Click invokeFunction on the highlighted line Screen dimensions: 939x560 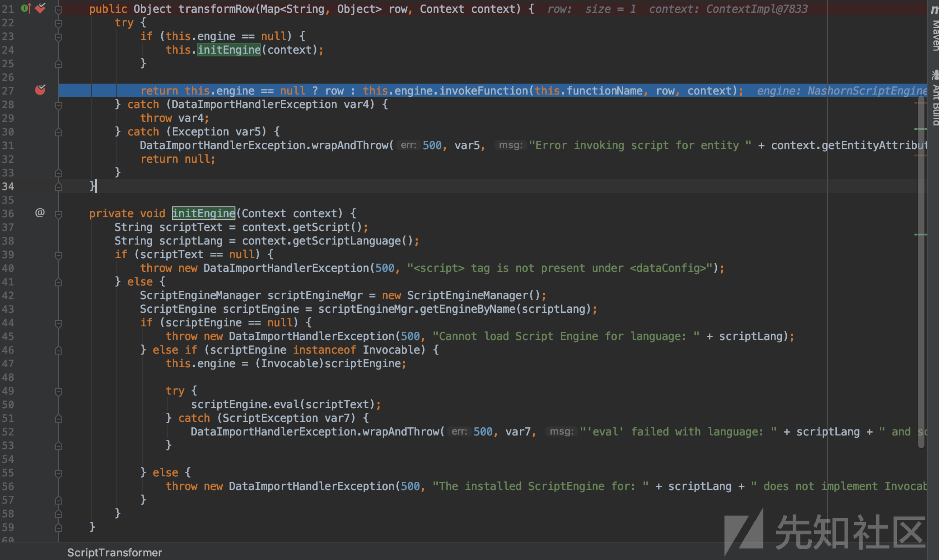tap(484, 90)
